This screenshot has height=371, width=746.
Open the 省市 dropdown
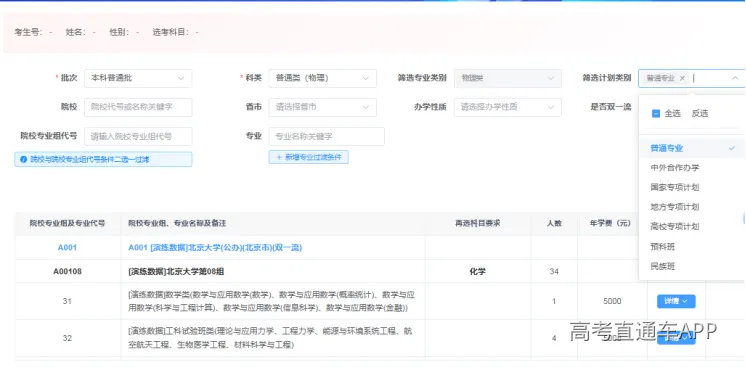(x=323, y=107)
